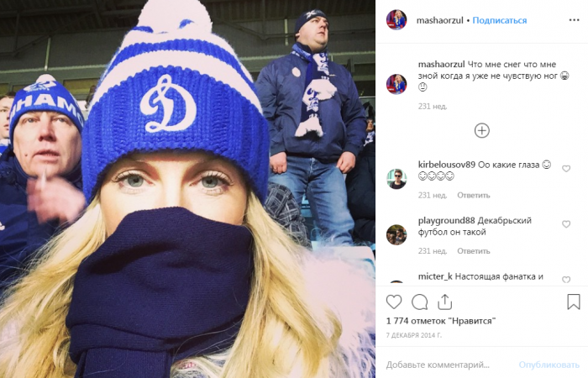
Task: Open mashaorzul profile from header username
Action: [x=440, y=20]
